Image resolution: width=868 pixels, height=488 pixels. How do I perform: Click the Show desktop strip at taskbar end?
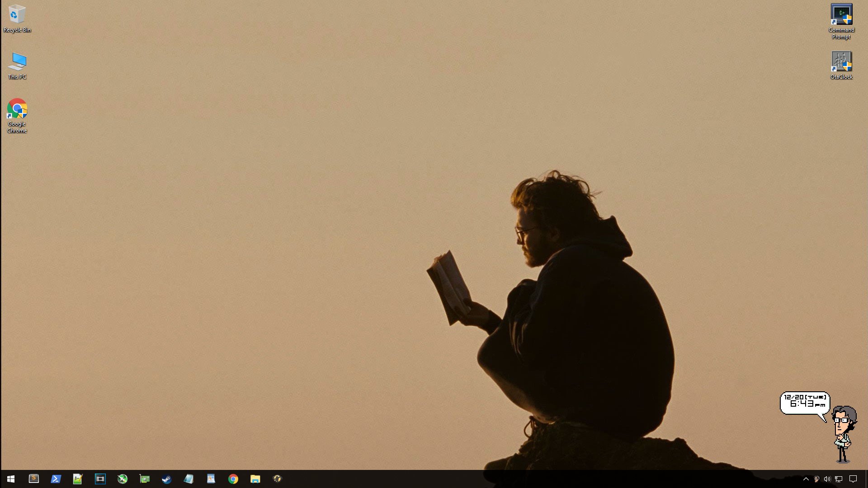tap(867, 479)
